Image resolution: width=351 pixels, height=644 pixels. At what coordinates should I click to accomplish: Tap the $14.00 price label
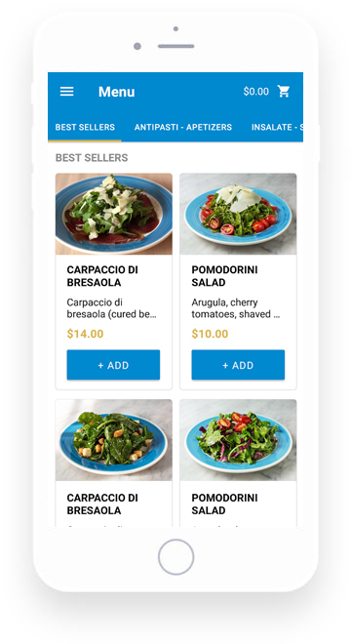[x=86, y=334]
